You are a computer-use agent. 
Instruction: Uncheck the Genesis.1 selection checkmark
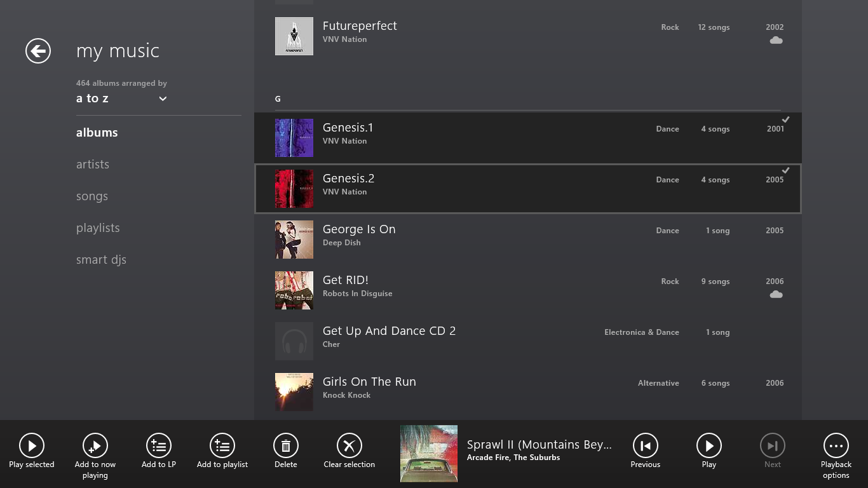[x=786, y=119]
